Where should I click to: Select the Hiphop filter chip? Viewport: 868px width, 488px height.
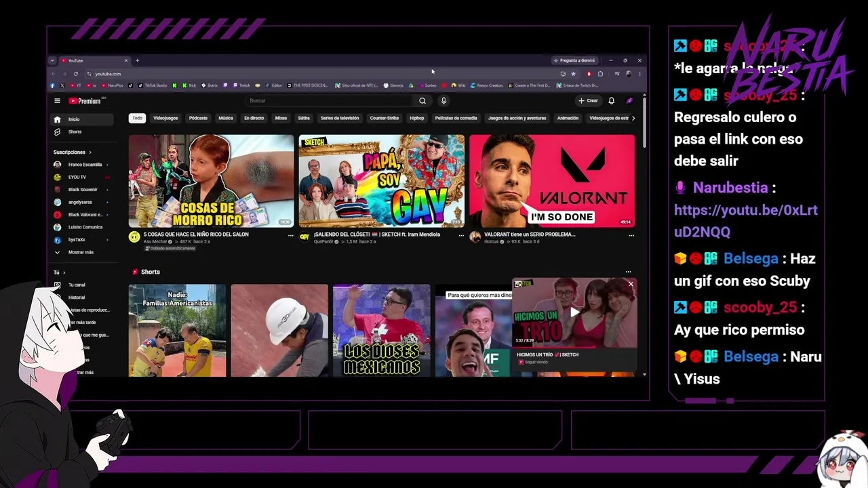coord(417,118)
